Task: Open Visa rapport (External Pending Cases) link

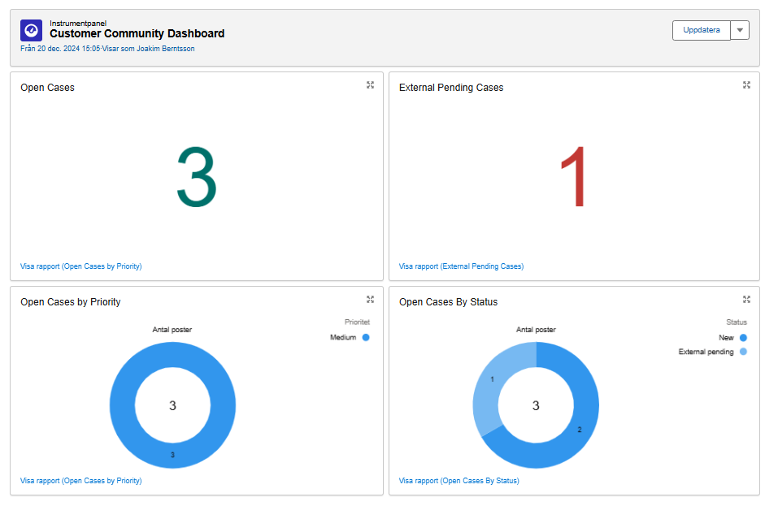Action: tap(461, 266)
